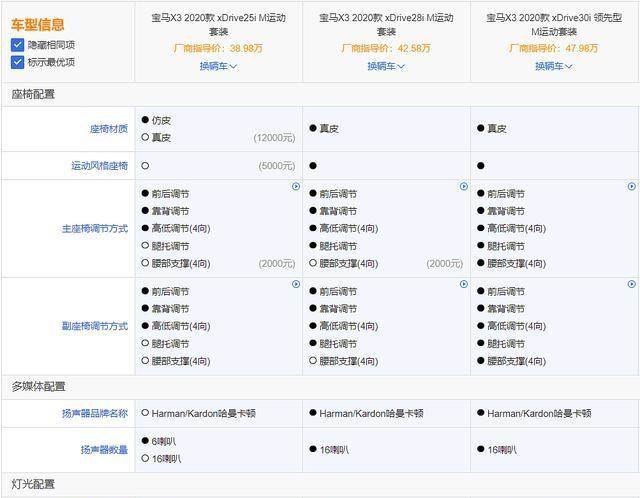The height and width of the screenshot is (498, 640).
Task: Open 换辆车 dropdown for xDrive25i
Action: coord(218,66)
